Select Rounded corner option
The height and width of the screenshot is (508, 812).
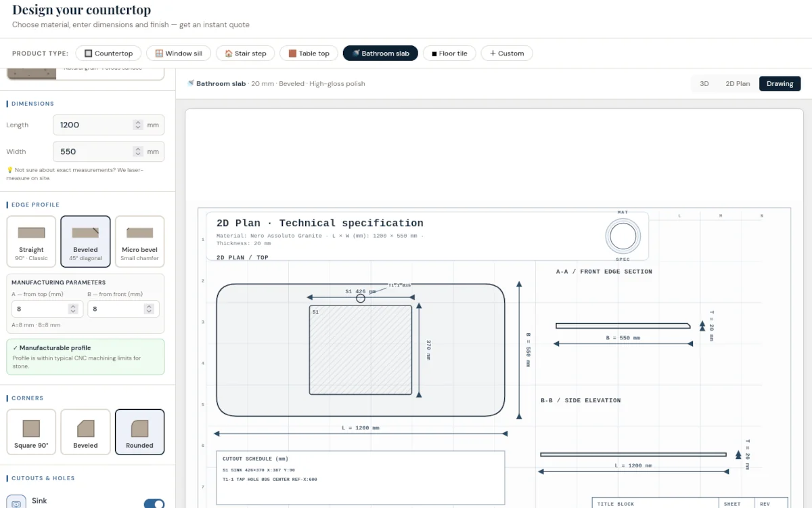[x=139, y=432]
